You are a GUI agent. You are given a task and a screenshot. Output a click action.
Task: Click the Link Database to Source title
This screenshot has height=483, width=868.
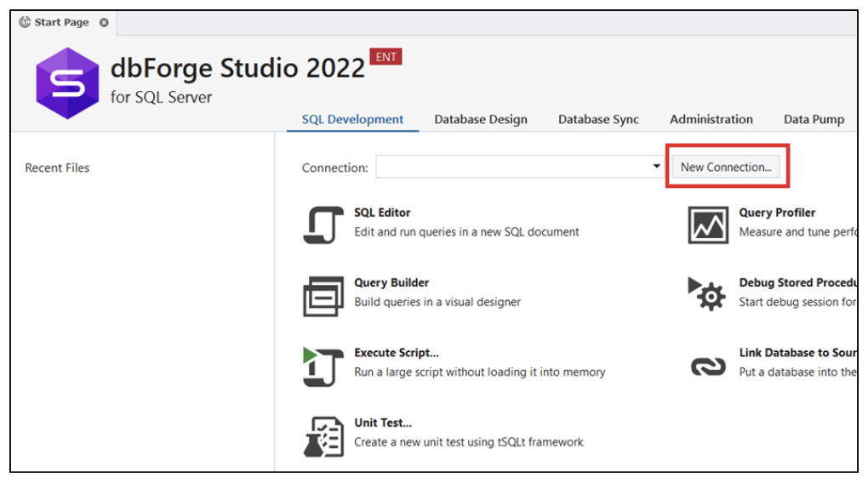click(x=797, y=352)
